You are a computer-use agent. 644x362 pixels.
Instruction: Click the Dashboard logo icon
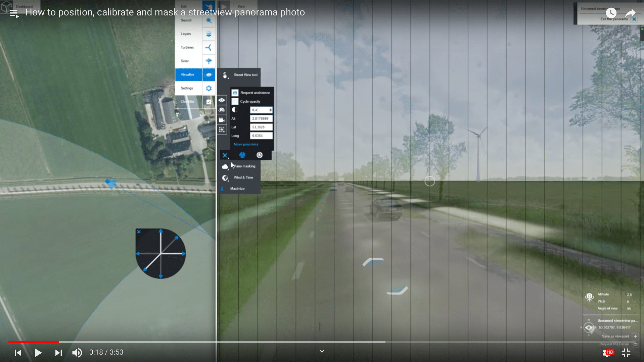[7, 6]
